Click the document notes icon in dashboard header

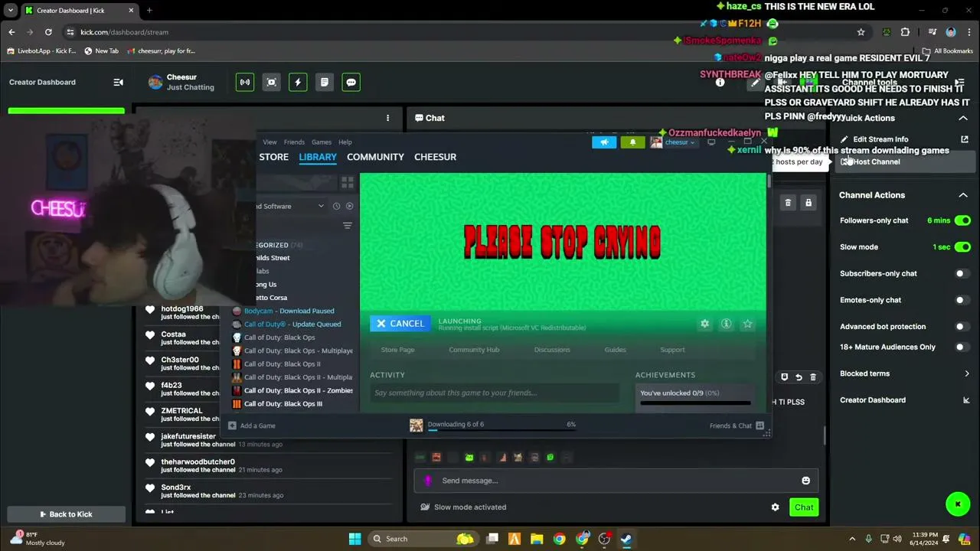click(325, 82)
